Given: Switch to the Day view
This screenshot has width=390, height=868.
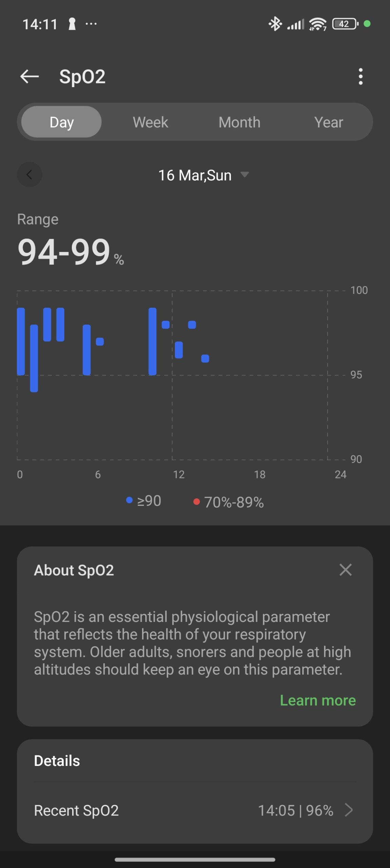Looking at the screenshot, I should (61, 122).
